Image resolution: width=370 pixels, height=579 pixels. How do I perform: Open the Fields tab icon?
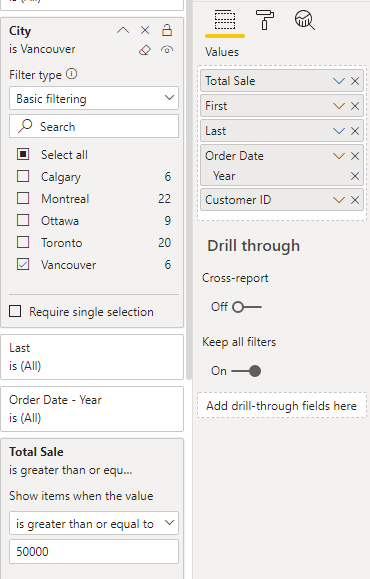(x=225, y=20)
